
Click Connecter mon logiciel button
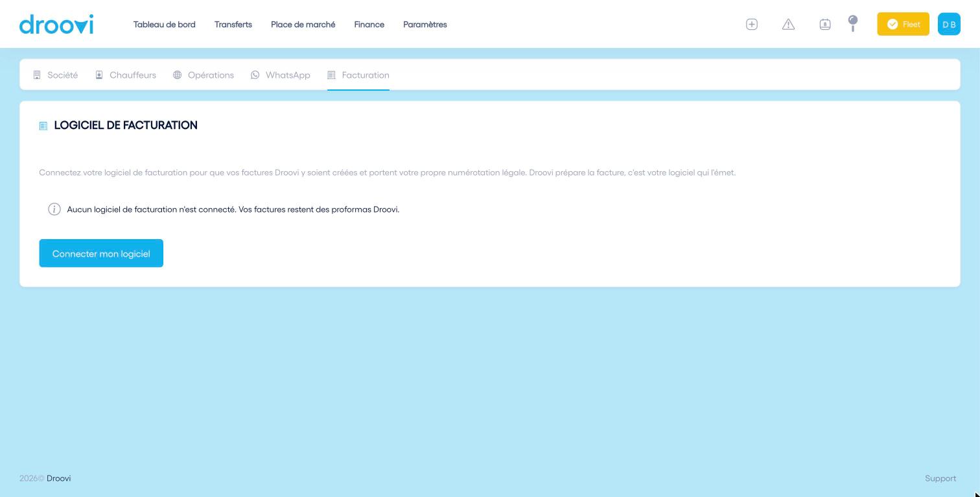tap(101, 253)
